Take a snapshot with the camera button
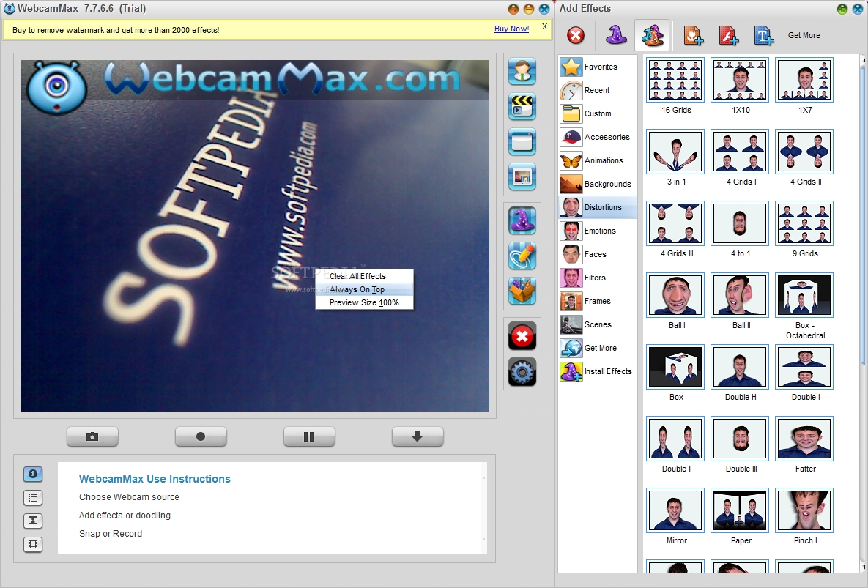 pos(92,436)
